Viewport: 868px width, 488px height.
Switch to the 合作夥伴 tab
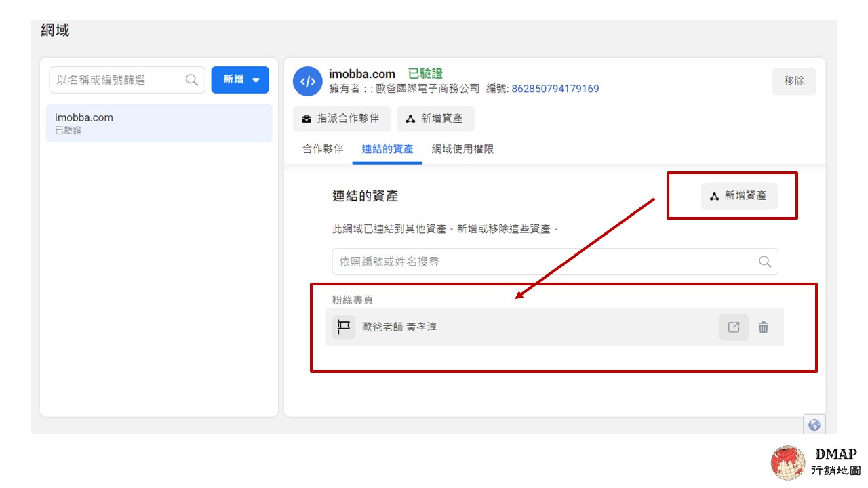coord(323,149)
